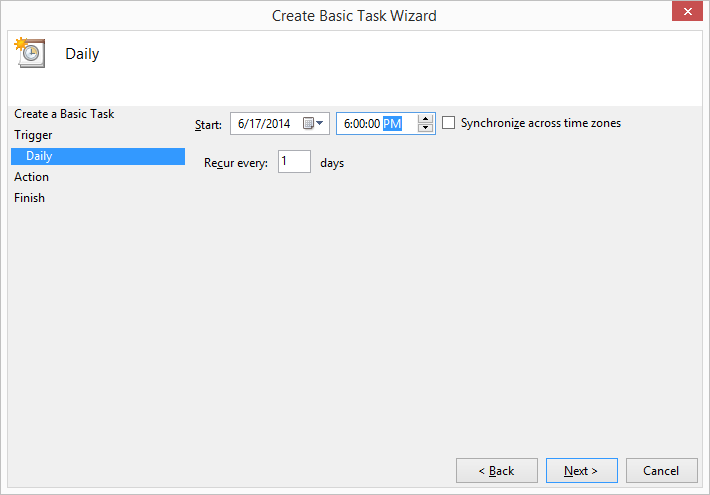Increase start time with up spinner arrow
710x495 pixels.
point(425,119)
